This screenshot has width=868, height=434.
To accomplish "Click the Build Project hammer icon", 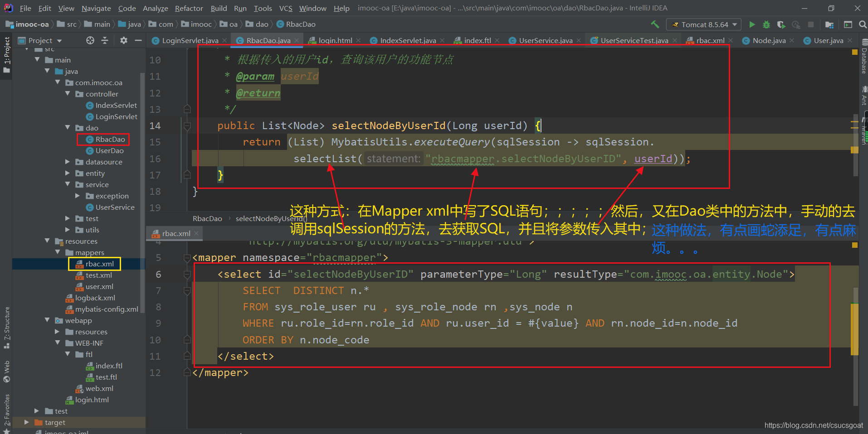I will [x=655, y=24].
